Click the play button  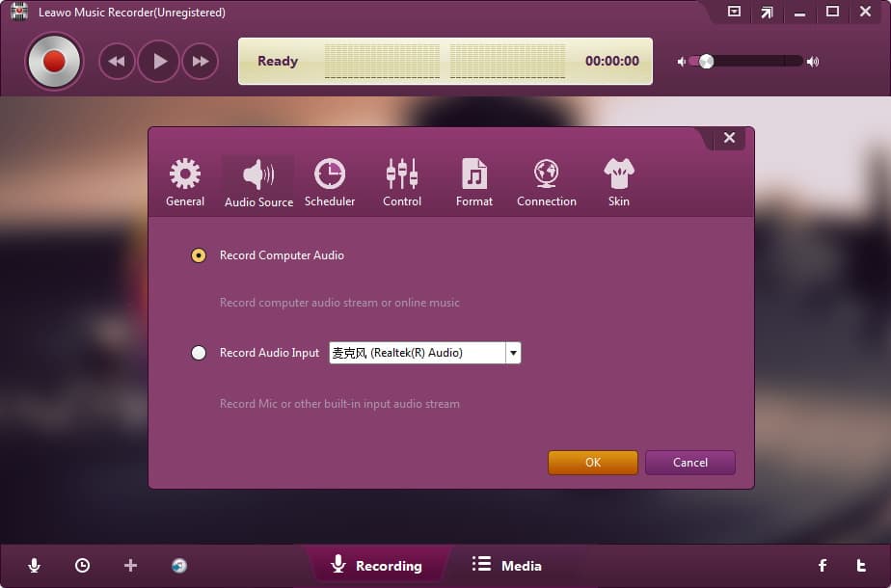click(159, 62)
